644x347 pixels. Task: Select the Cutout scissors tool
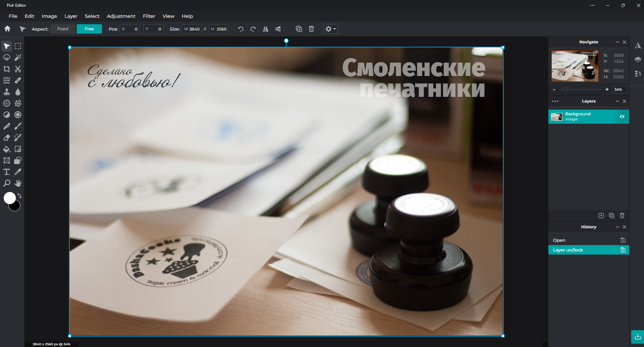click(18, 69)
